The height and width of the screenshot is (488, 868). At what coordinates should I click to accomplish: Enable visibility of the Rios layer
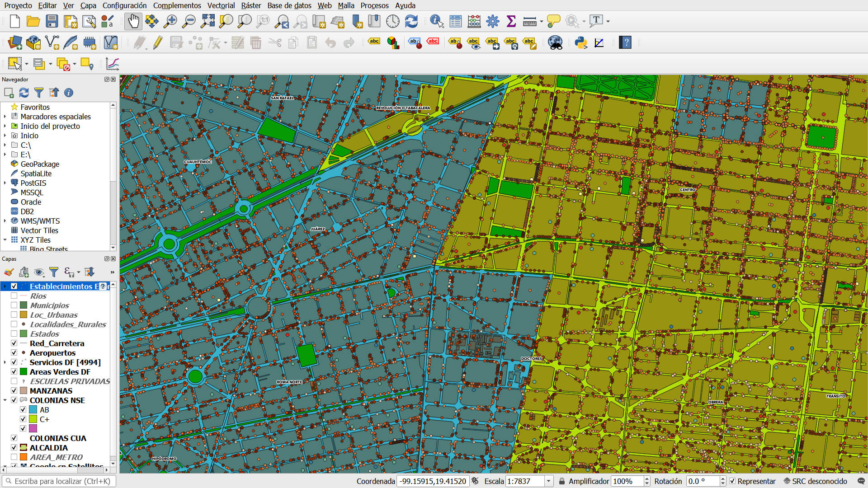[x=14, y=296]
